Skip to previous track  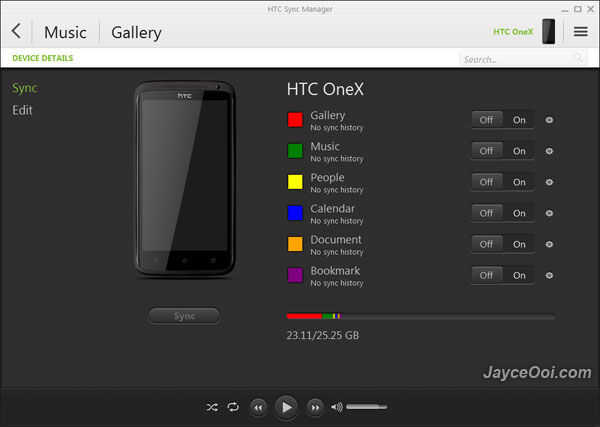coord(258,407)
